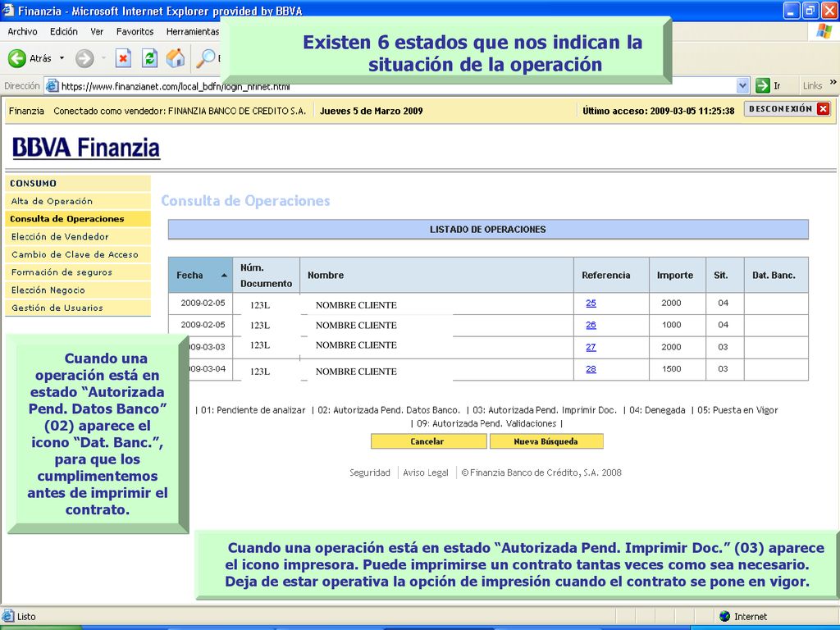Open Cambio de Clave de Acceso
840x630 pixels.
tap(78, 254)
